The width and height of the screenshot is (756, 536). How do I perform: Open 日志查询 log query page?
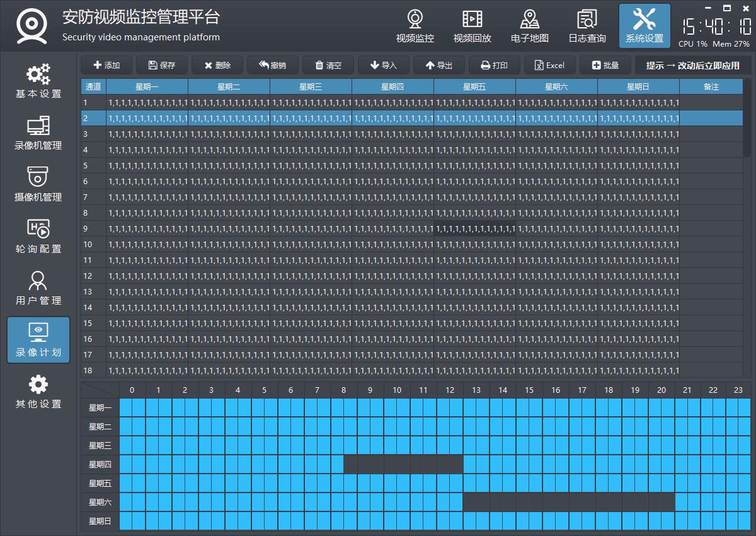587,26
